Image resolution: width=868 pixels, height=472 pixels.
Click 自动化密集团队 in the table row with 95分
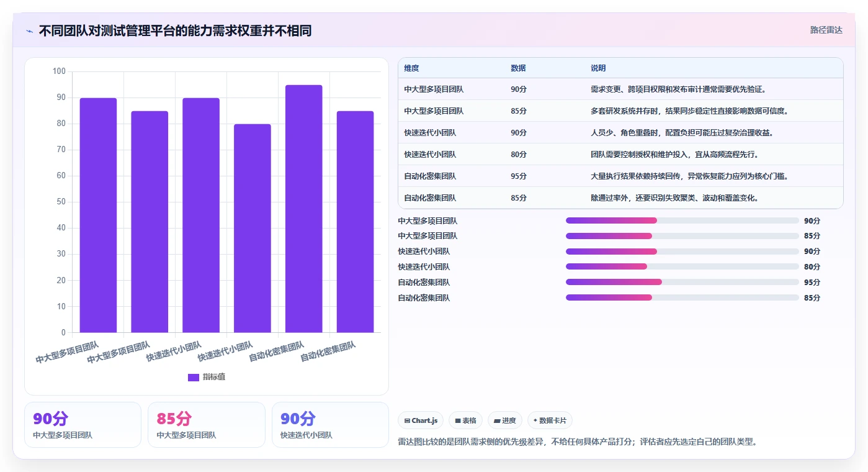[430, 176]
